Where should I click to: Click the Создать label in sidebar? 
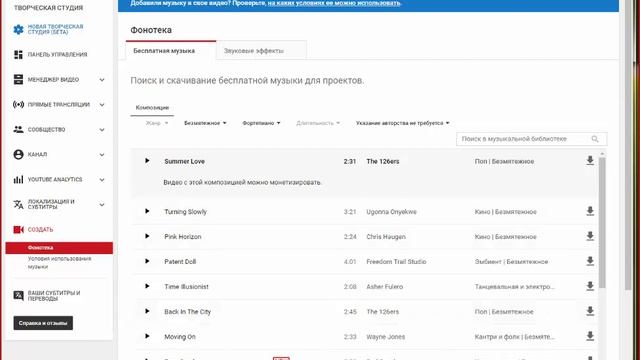pyautogui.click(x=40, y=230)
